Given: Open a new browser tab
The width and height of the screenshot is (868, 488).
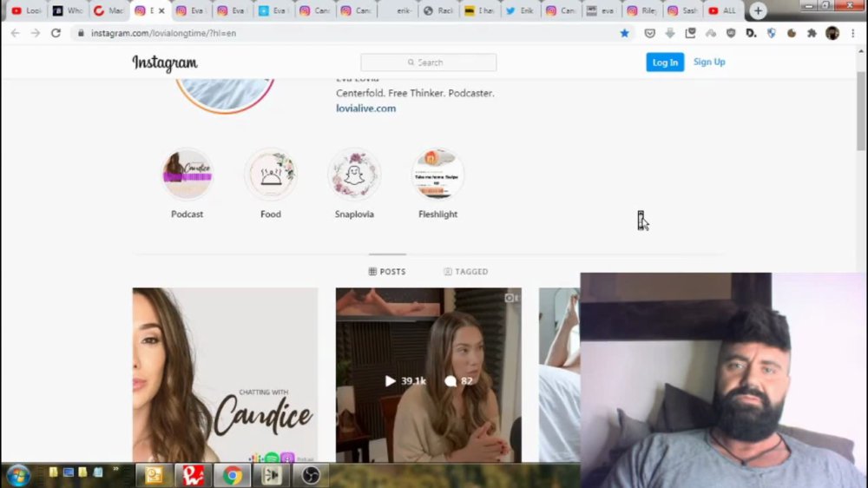Looking at the screenshot, I should (758, 10).
